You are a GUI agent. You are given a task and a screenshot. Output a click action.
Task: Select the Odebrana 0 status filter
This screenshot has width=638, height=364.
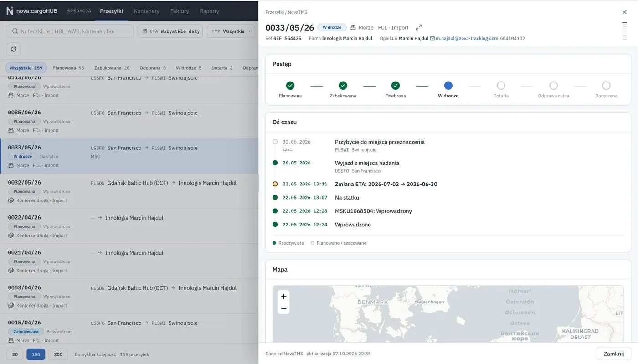153,68
